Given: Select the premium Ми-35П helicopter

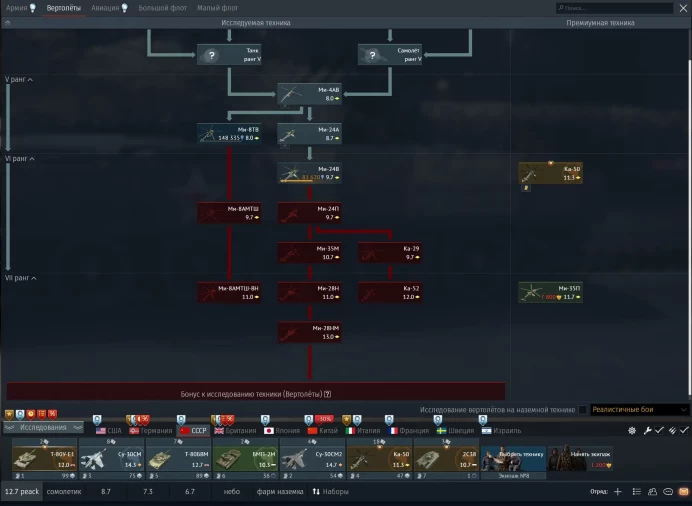Looking at the screenshot, I should (550, 292).
